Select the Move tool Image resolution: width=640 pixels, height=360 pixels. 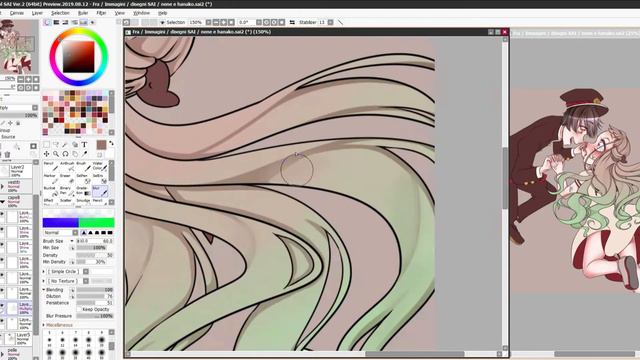point(47,154)
